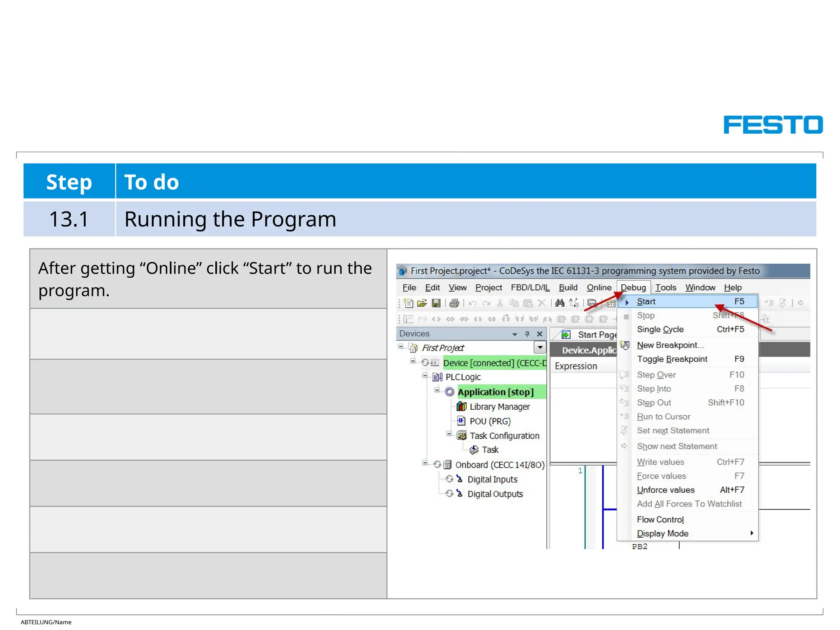Click the Onboard module icon

click(x=447, y=465)
